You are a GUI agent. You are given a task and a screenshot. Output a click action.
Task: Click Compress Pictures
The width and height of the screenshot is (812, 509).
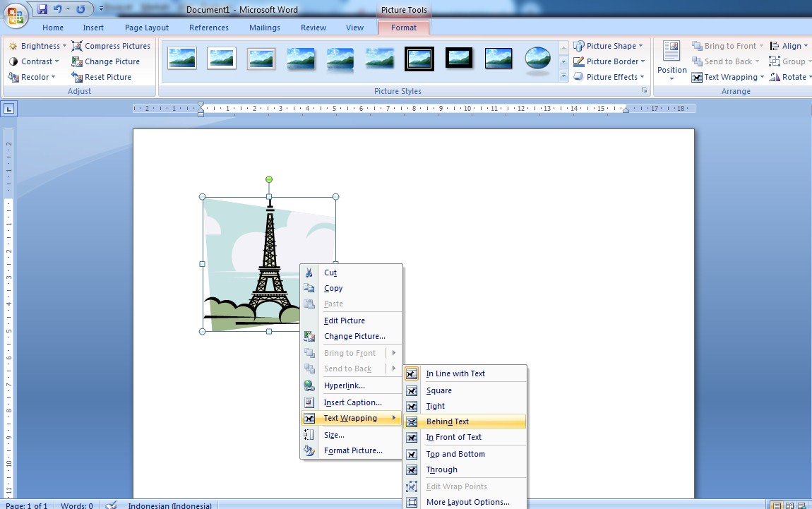[111, 46]
